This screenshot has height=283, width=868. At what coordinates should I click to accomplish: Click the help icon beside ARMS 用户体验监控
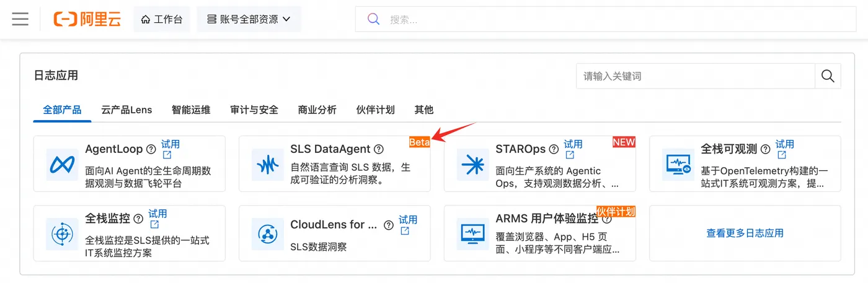click(607, 219)
